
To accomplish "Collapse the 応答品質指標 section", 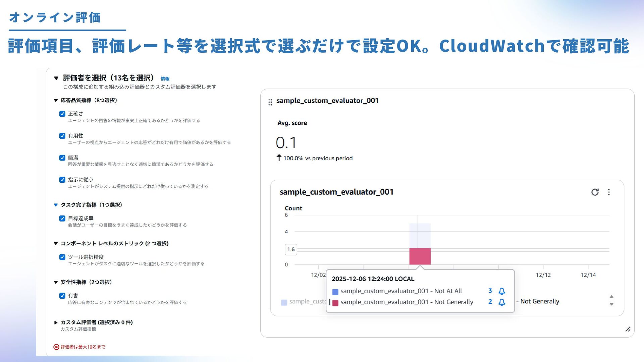I will (x=56, y=101).
